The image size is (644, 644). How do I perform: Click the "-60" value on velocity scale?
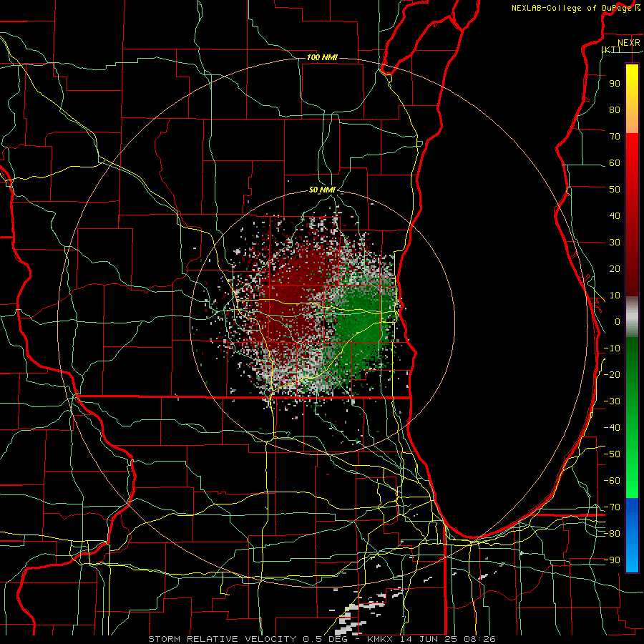[x=612, y=481]
